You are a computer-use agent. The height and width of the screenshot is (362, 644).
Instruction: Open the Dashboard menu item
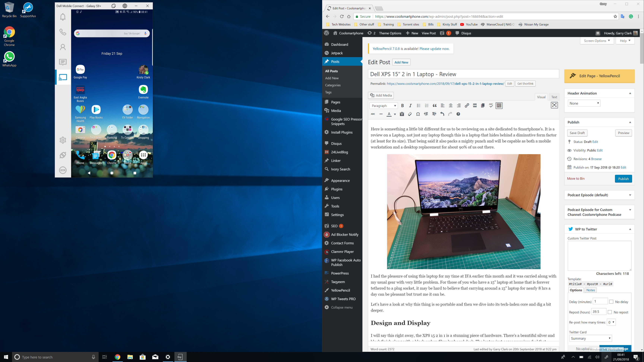(339, 45)
